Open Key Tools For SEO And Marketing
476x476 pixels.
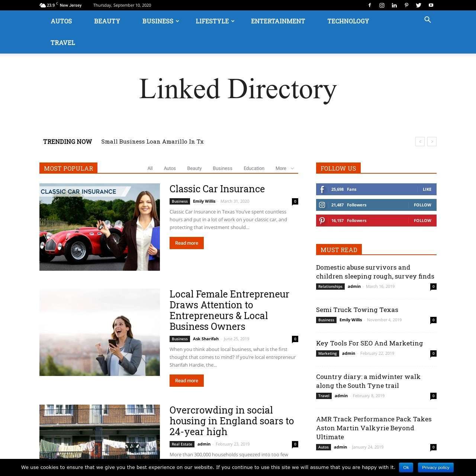click(369, 343)
